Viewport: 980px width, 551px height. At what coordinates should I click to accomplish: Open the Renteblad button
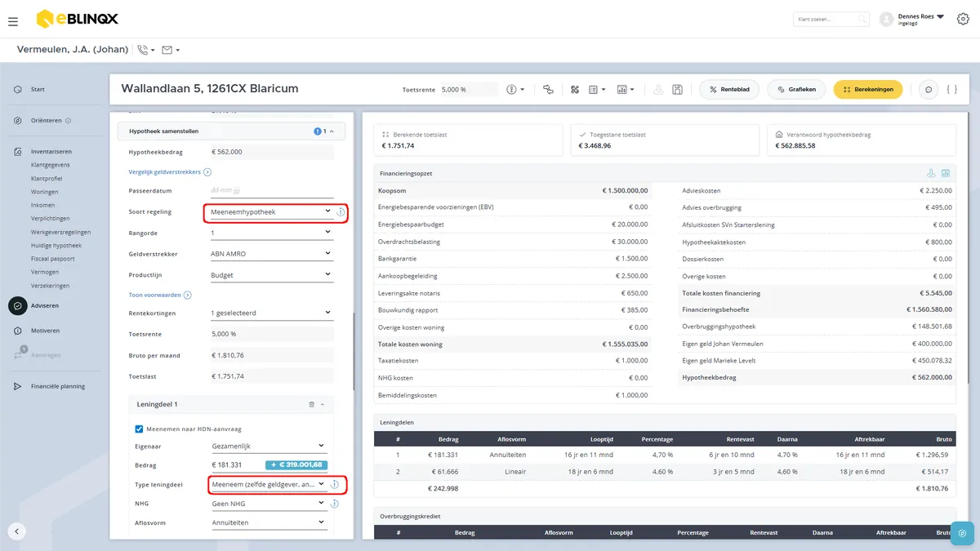(x=729, y=89)
